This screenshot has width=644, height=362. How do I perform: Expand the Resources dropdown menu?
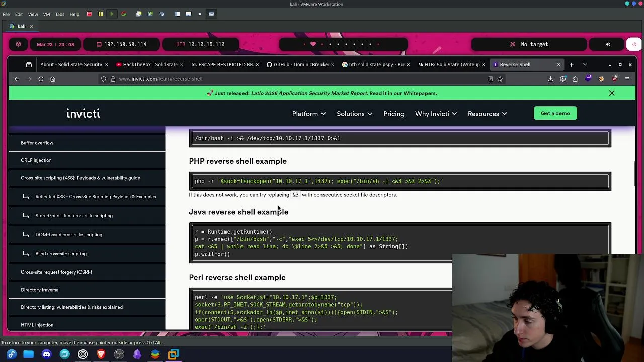(488, 114)
